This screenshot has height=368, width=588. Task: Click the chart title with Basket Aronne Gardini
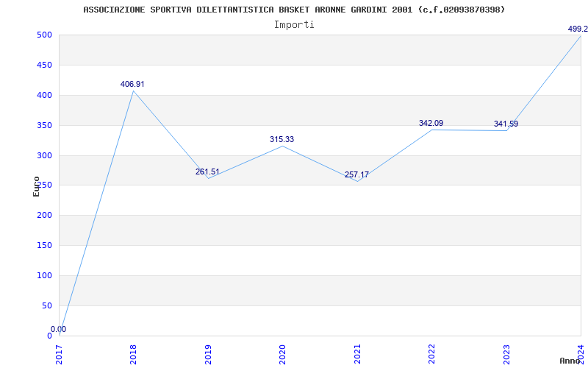(x=294, y=10)
